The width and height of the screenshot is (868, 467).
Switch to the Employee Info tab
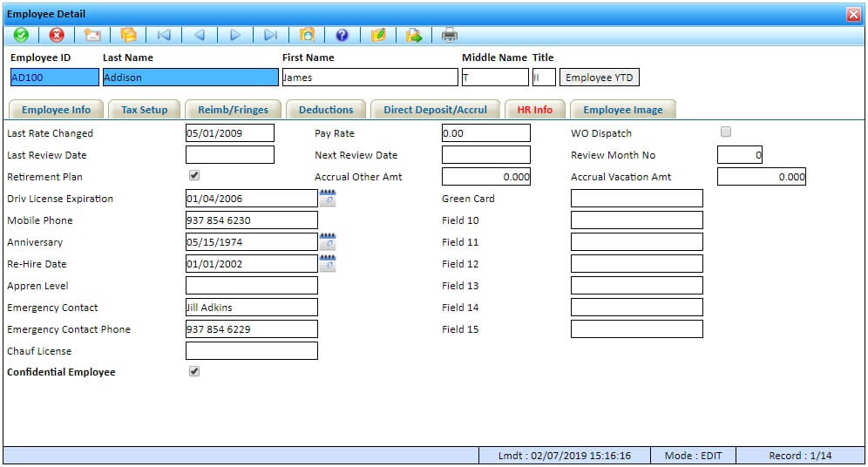(x=57, y=110)
